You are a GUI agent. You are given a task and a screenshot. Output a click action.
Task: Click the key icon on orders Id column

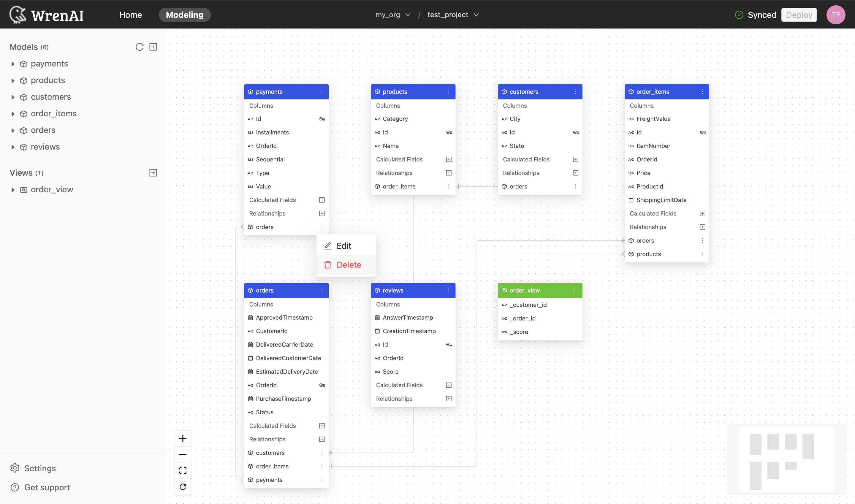pos(322,385)
